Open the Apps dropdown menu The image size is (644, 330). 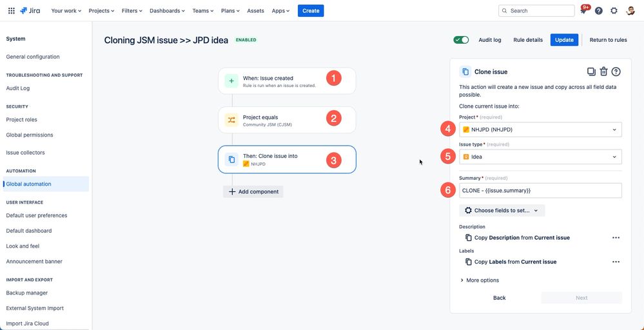pos(280,11)
